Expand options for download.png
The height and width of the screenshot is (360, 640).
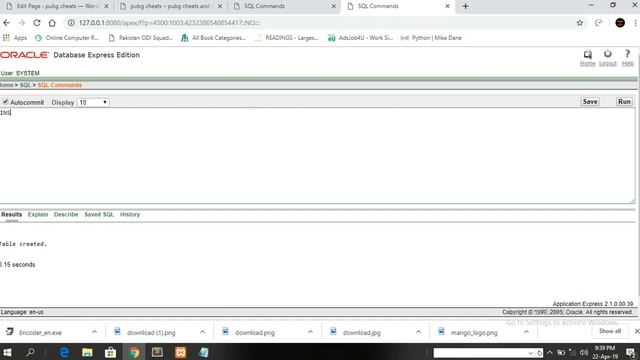[x=310, y=332]
